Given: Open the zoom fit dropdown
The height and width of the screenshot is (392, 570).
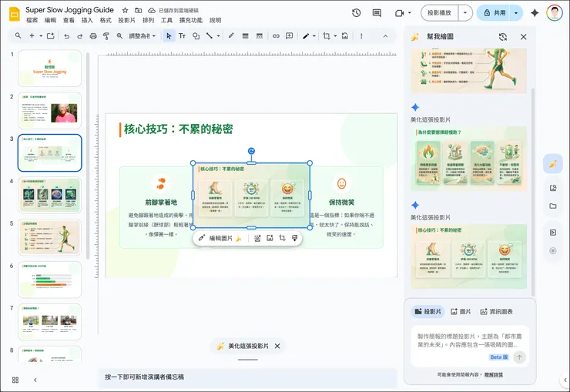Looking at the screenshot, I should (142, 36).
